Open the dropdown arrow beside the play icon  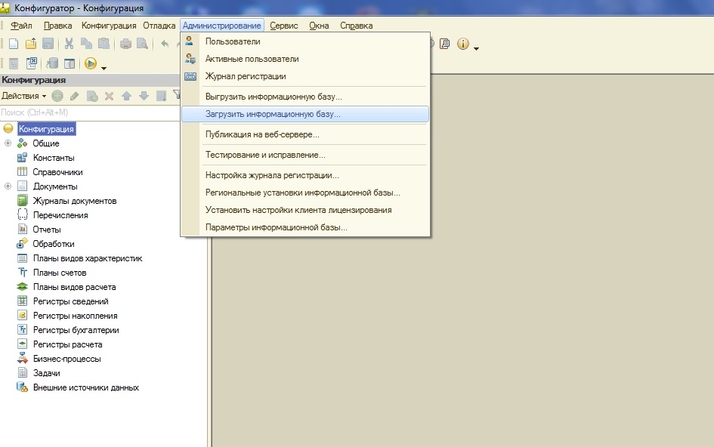[x=103, y=66]
